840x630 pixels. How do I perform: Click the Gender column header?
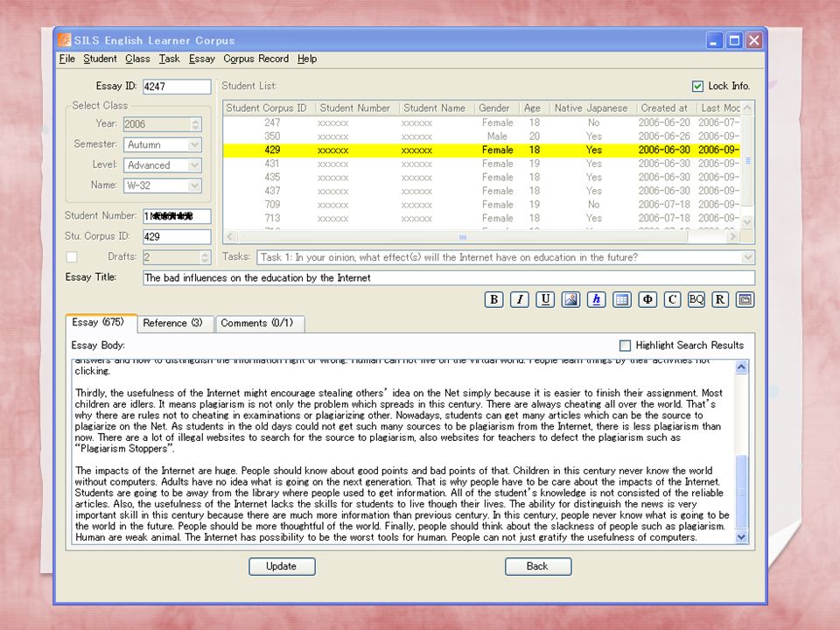pyautogui.click(x=497, y=108)
